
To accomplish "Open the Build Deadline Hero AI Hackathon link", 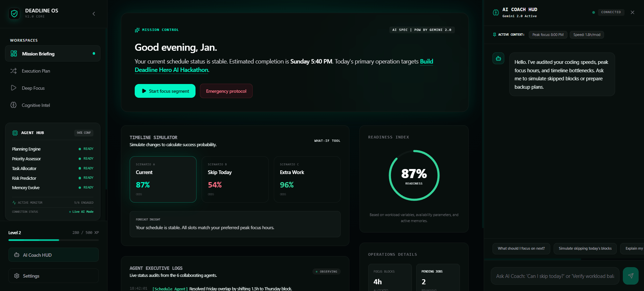I will coord(284,66).
